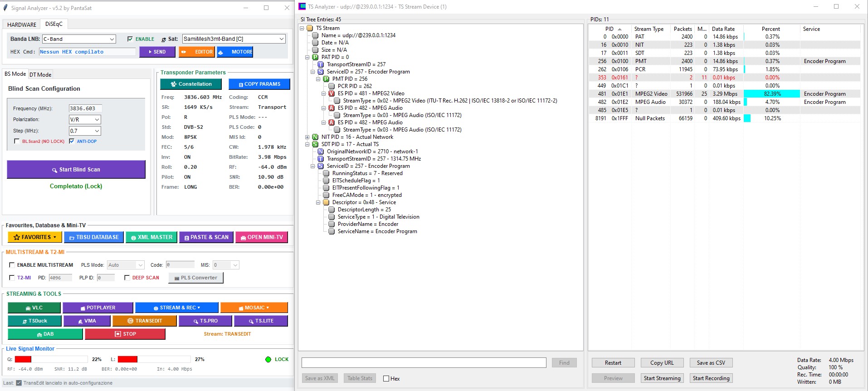Launch POTPLAYER button
Screen dimensions: 868x391
pyautogui.click(x=98, y=308)
